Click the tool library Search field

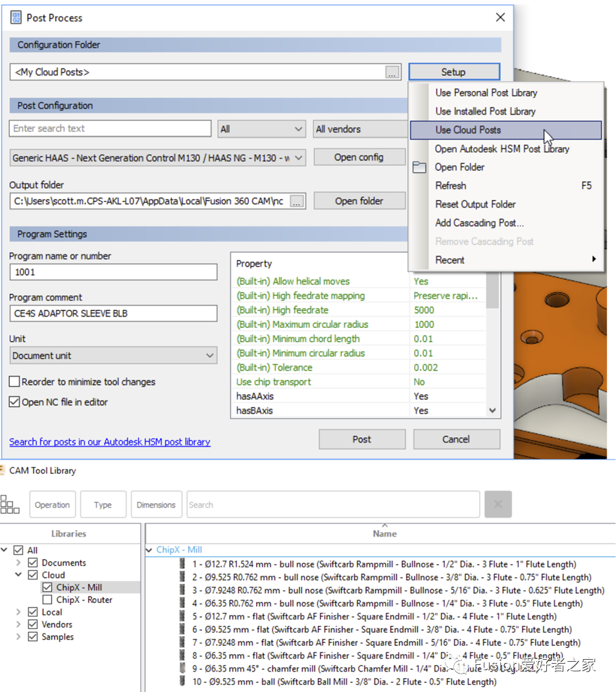click(333, 504)
